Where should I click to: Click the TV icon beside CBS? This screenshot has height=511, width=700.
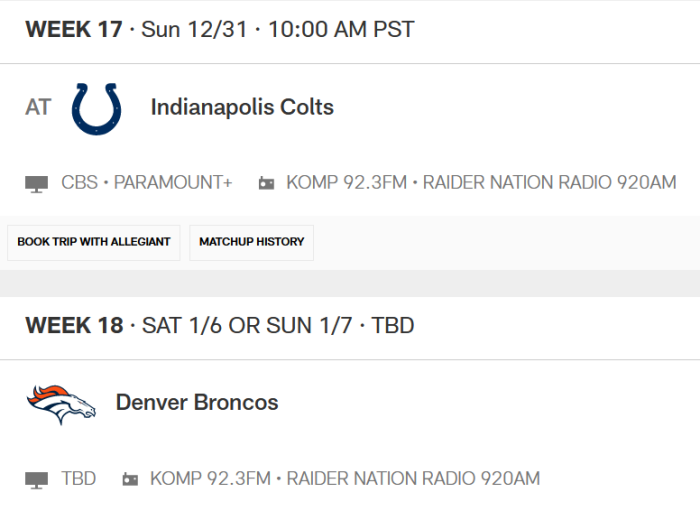pos(37,184)
